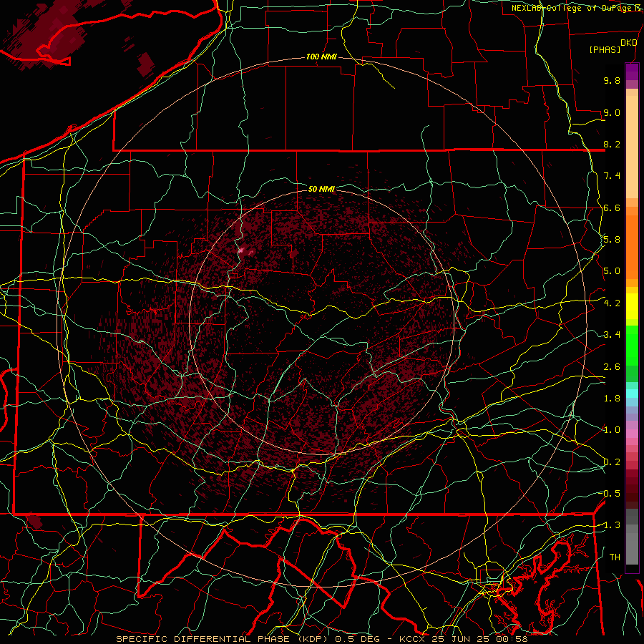
Task: Pick the yellow segment of the color bar
Action: pos(632,306)
